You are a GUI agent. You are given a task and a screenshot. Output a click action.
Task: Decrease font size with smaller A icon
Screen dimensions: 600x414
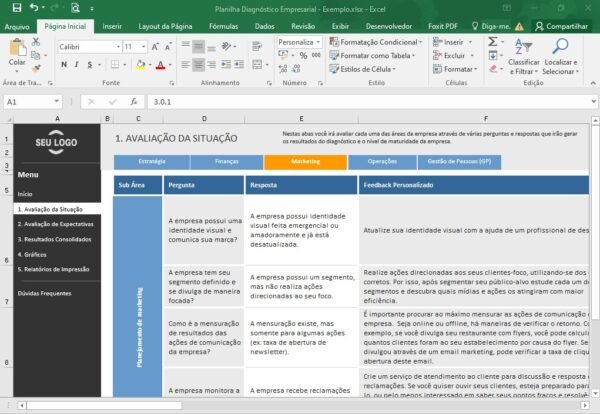(168, 47)
